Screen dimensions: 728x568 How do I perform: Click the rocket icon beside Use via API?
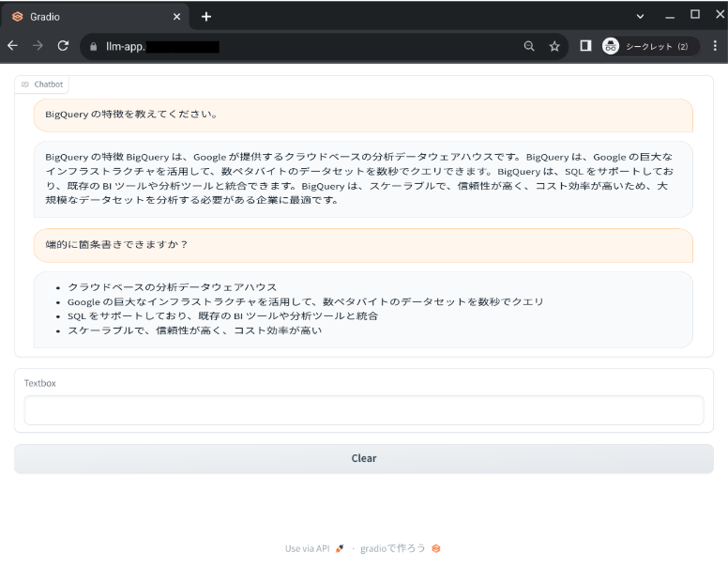pyautogui.click(x=340, y=548)
